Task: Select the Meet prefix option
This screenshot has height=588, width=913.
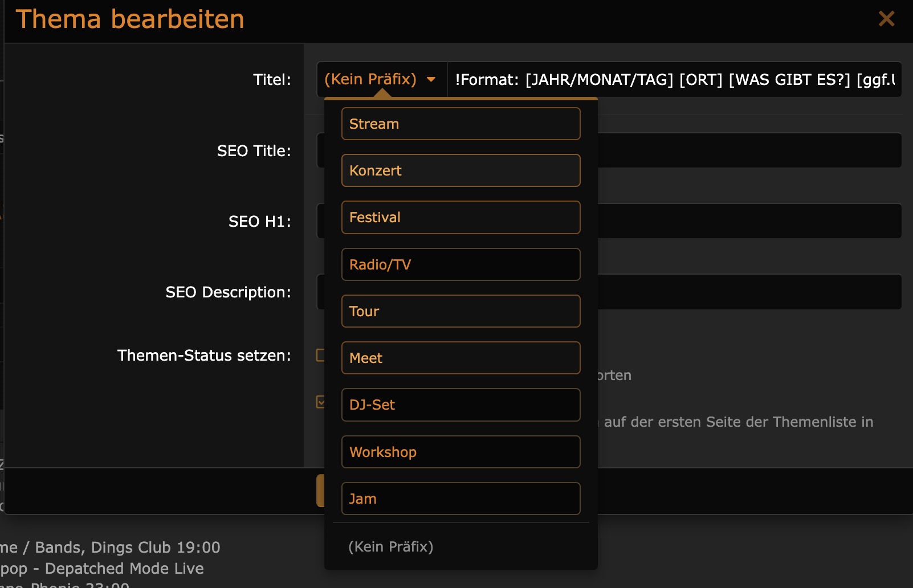Action: pyautogui.click(x=460, y=358)
